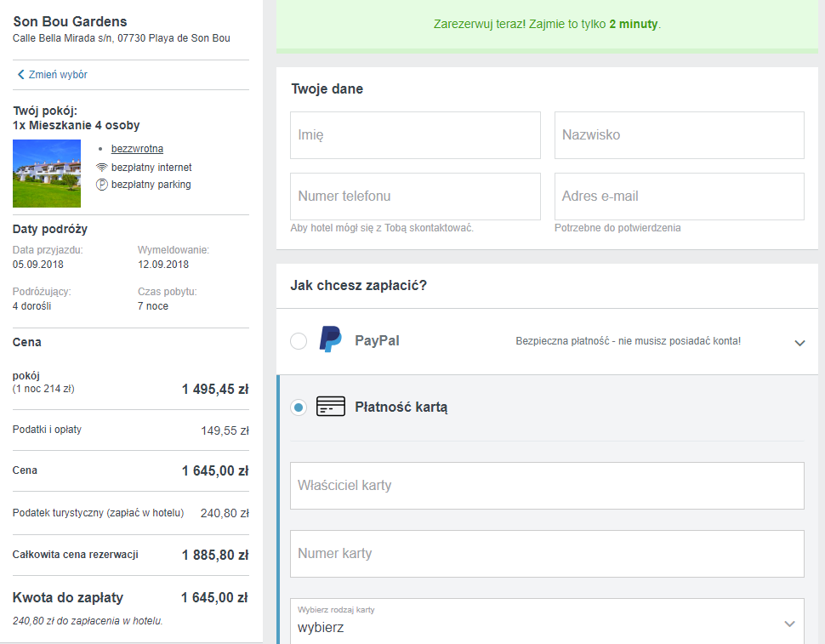Select the Płatność kartą radio button
825x644 pixels.
pos(299,407)
